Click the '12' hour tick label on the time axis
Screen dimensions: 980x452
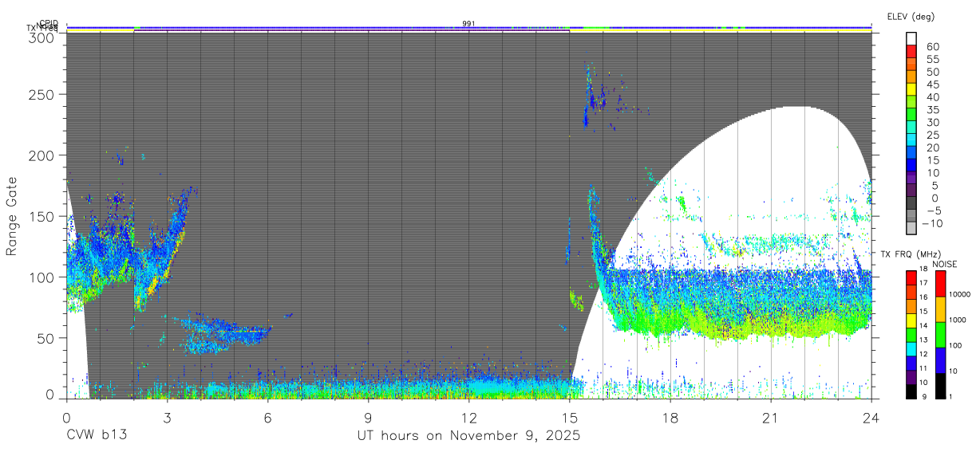(468, 417)
